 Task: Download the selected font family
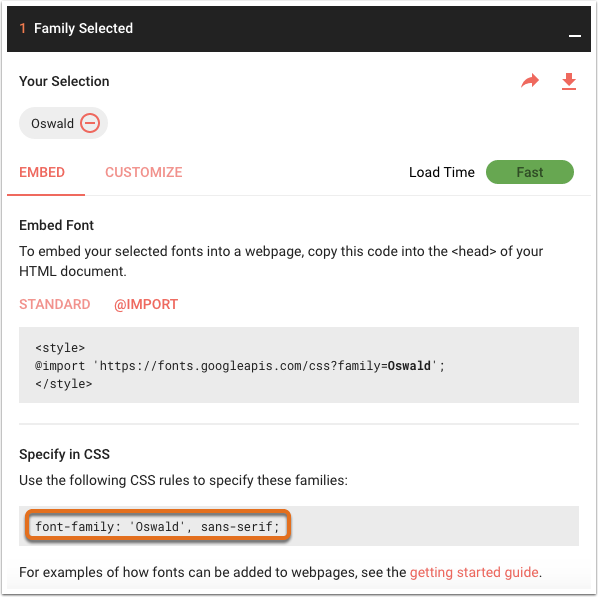[x=569, y=81]
